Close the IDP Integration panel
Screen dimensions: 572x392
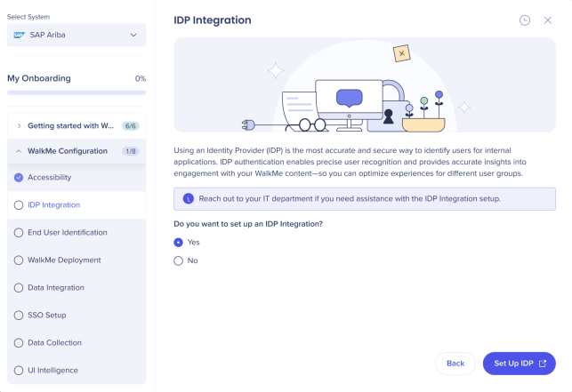[548, 20]
